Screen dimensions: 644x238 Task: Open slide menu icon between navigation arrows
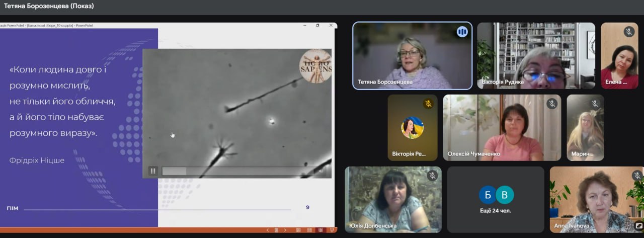276,230
